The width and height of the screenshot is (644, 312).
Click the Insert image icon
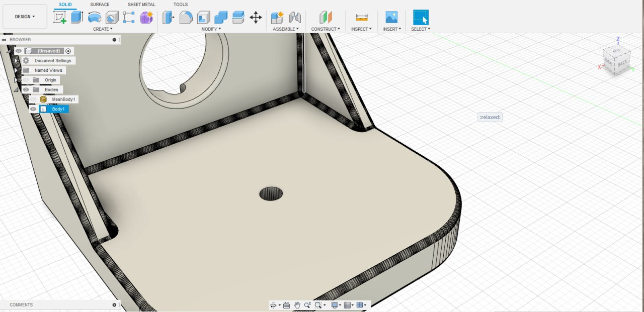coord(391,18)
